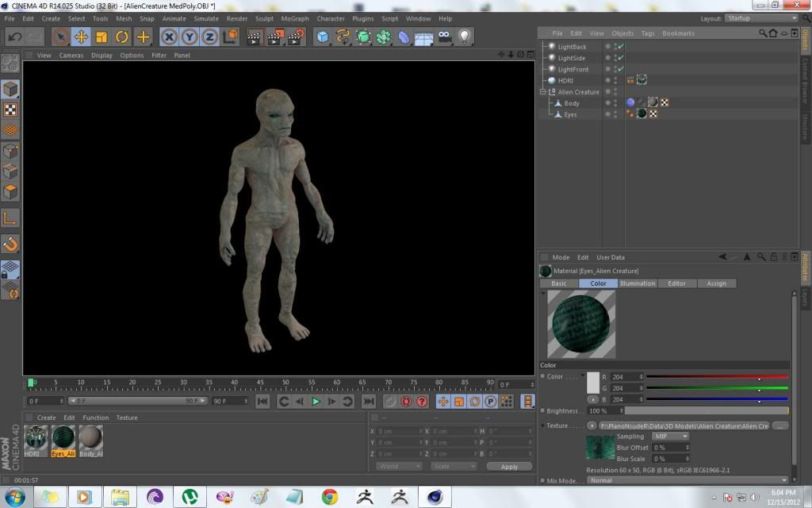Open the MoGraph menu
Screen dimensions: 812x508
(x=295, y=19)
